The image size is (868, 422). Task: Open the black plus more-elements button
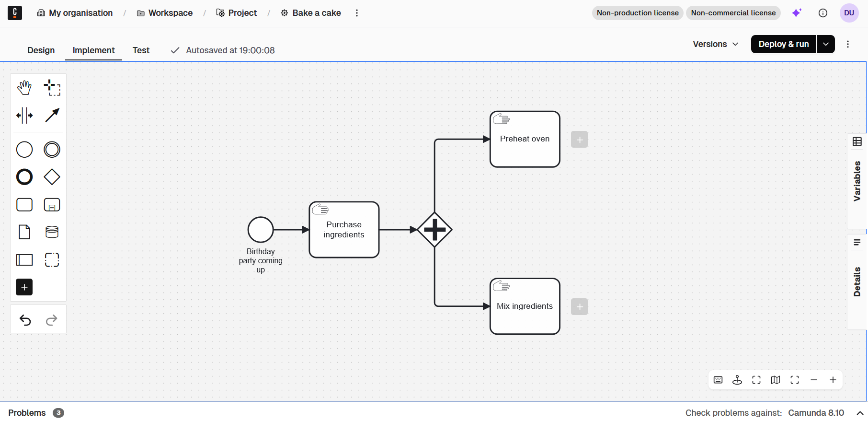pyautogui.click(x=24, y=287)
